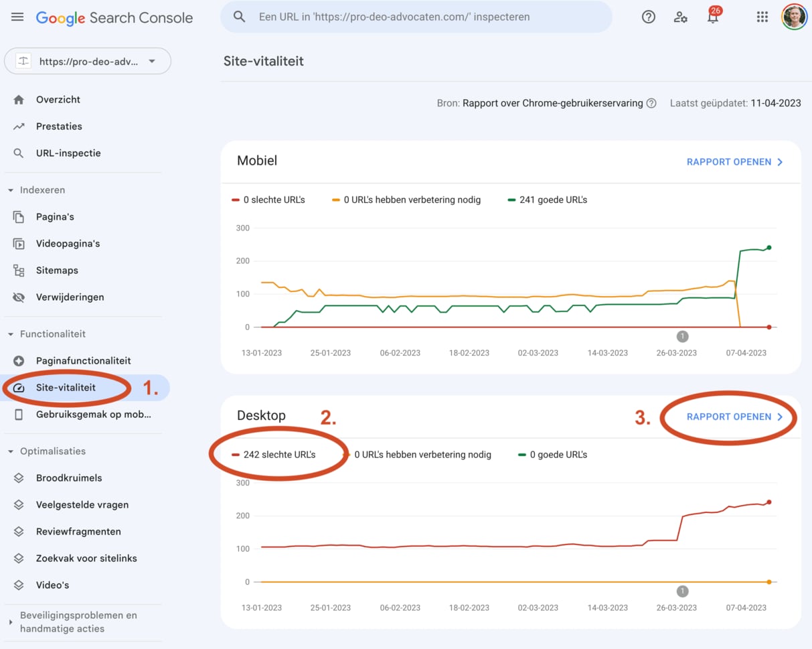Click the Overzicht home icon
Image resolution: width=812 pixels, height=649 pixels.
(19, 100)
